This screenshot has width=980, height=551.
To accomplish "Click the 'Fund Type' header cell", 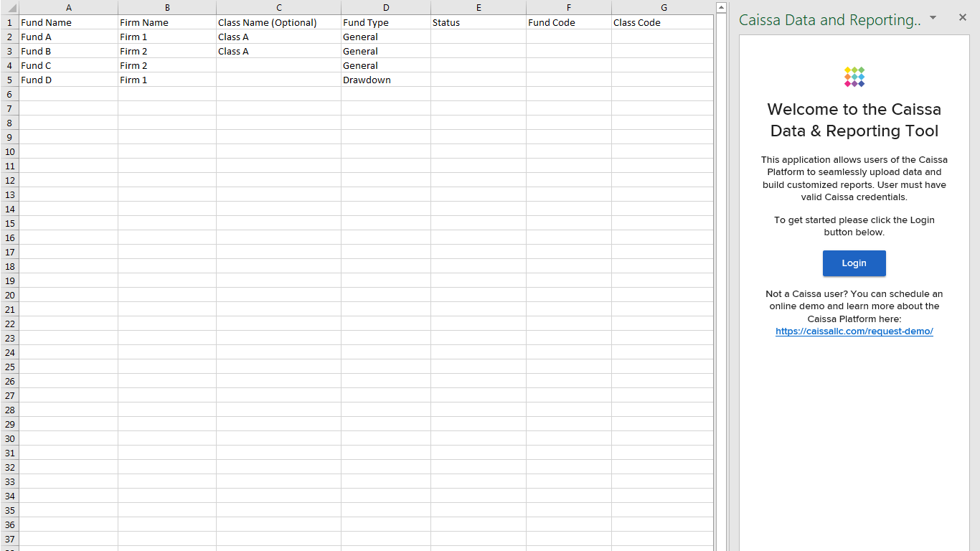I will point(386,22).
